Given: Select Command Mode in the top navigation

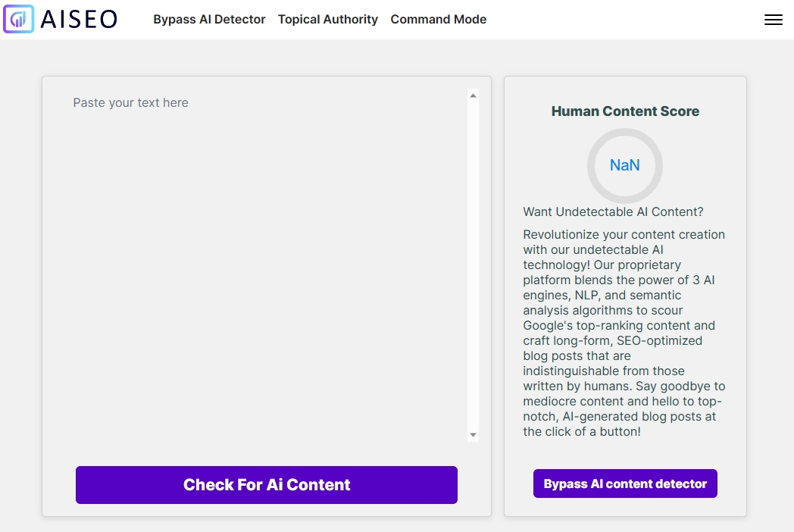Looking at the screenshot, I should tap(439, 20).
